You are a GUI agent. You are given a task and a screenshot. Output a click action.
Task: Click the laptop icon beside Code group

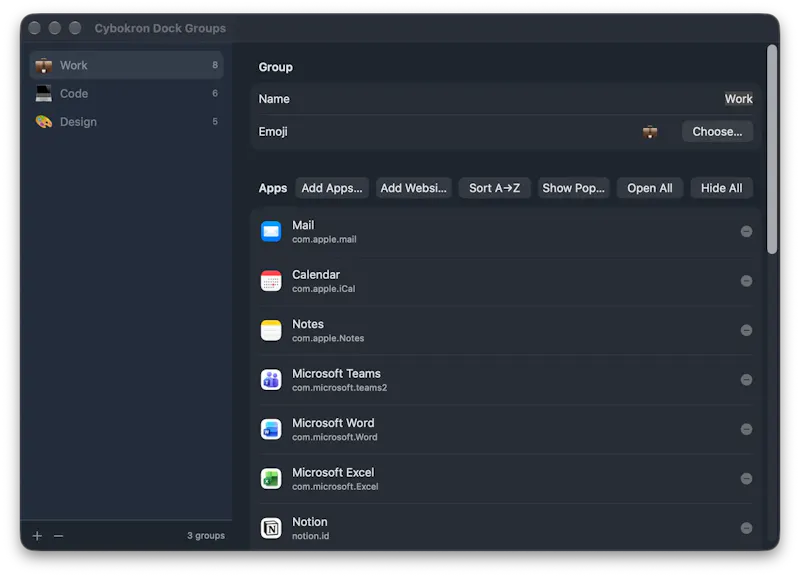pyautogui.click(x=44, y=93)
